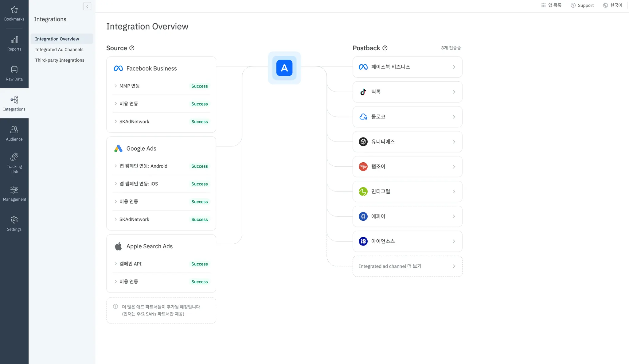
Task: Open Third-party Integrations menu item
Action: [x=60, y=60]
